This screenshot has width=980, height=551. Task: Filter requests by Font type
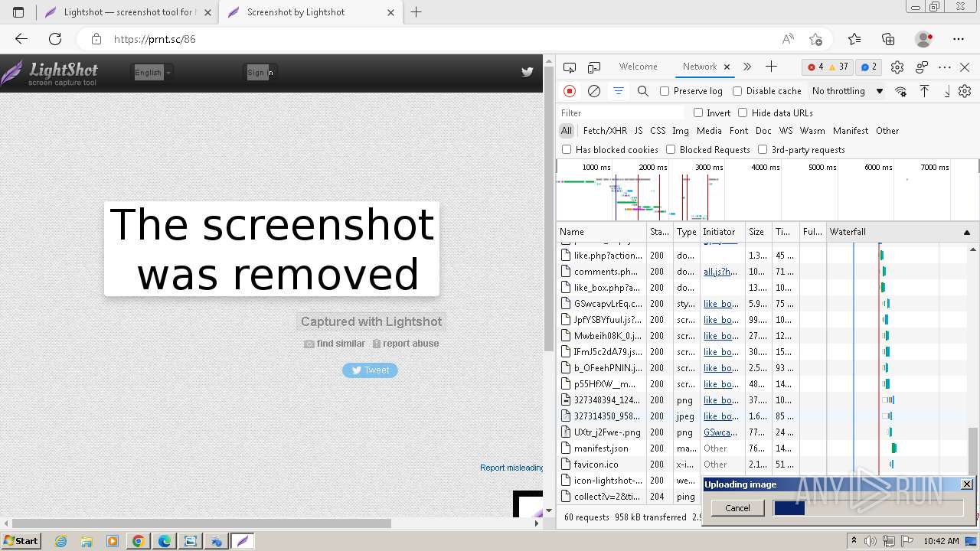pyautogui.click(x=739, y=131)
